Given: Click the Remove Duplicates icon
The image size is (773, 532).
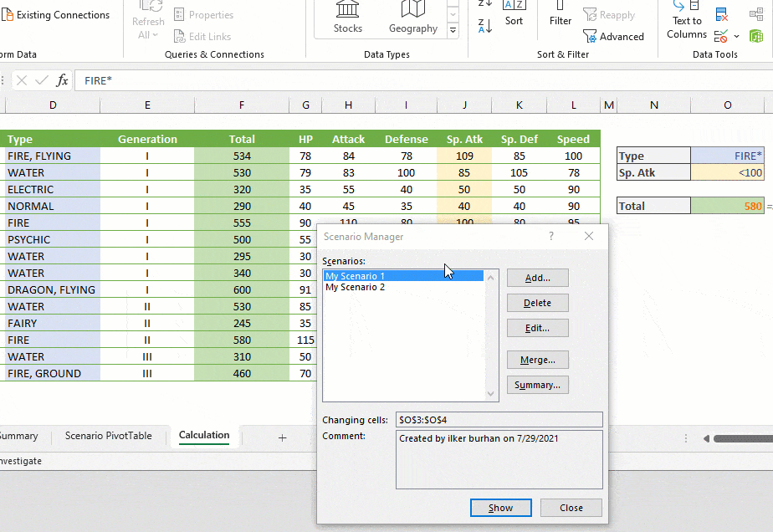Looking at the screenshot, I should (x=721, y=14).
